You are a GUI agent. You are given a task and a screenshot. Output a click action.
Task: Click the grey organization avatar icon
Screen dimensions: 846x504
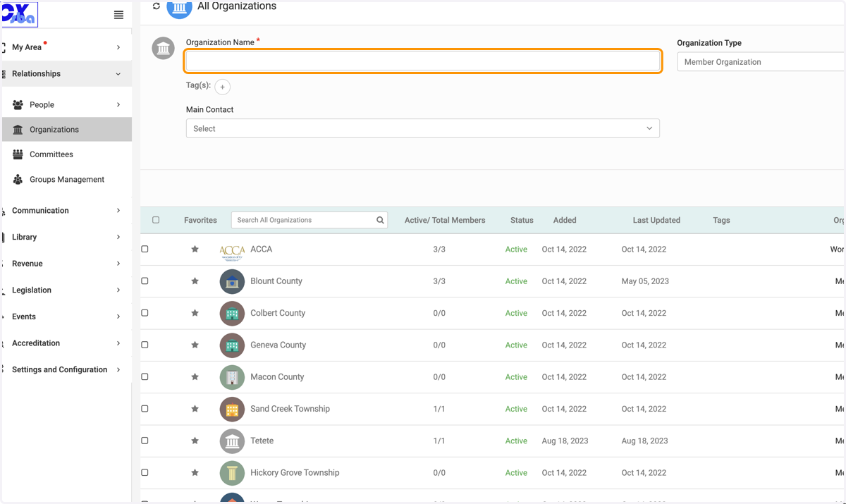(x=163, y=49)
